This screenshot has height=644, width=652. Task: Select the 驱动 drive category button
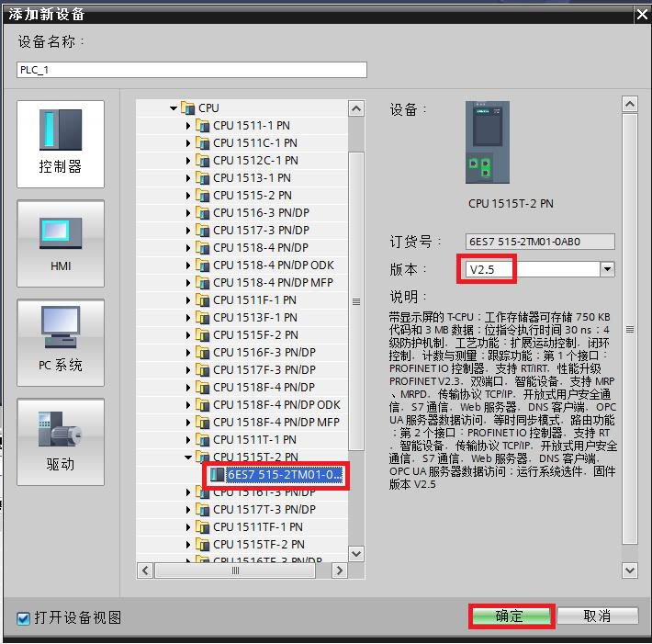tap(61, 442)
